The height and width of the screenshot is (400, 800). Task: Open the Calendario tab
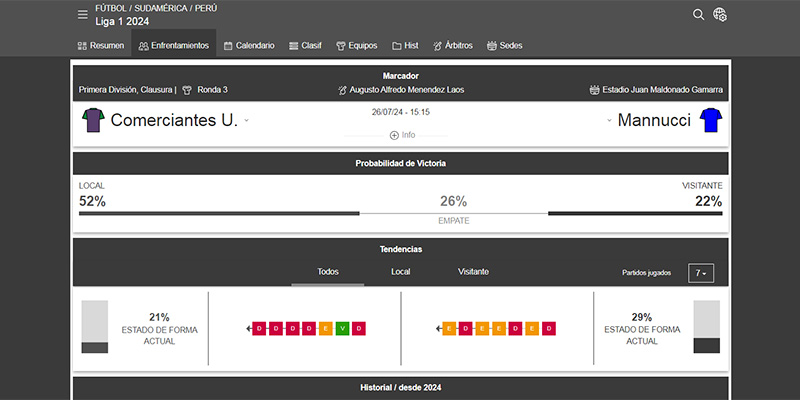pyautogui.click(x=249, y=45)
